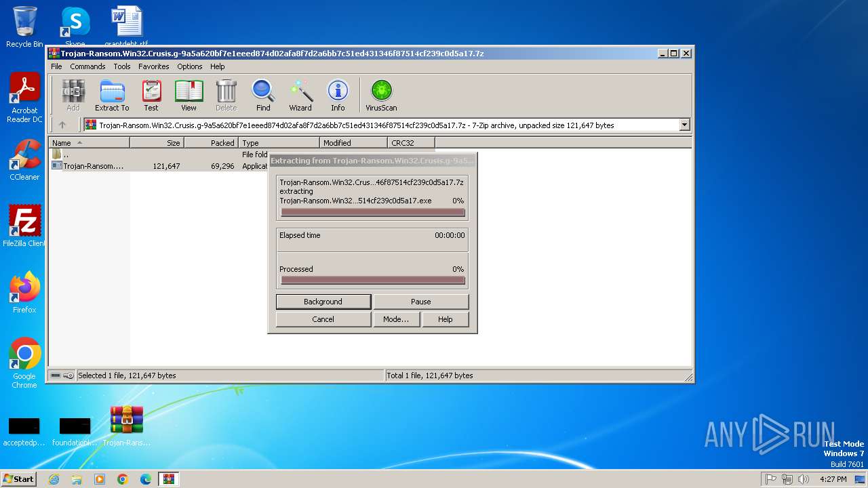Click the VirusScan toolbar icon

point(381,96)
